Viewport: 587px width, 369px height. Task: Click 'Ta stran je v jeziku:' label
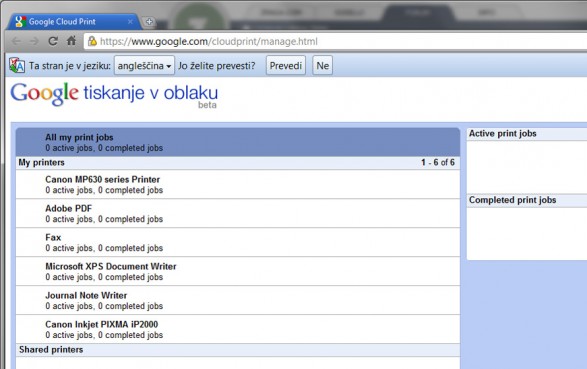pyautogui.click(x=70, y=66)
